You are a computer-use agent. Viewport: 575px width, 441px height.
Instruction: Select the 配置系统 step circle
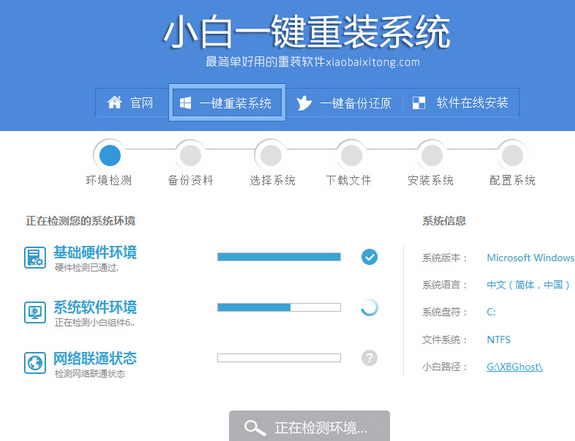512,155
